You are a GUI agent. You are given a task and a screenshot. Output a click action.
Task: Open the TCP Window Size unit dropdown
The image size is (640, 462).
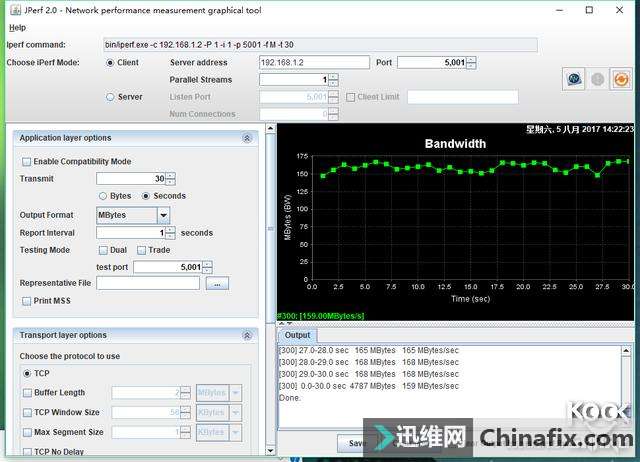(x=236, y=412)
